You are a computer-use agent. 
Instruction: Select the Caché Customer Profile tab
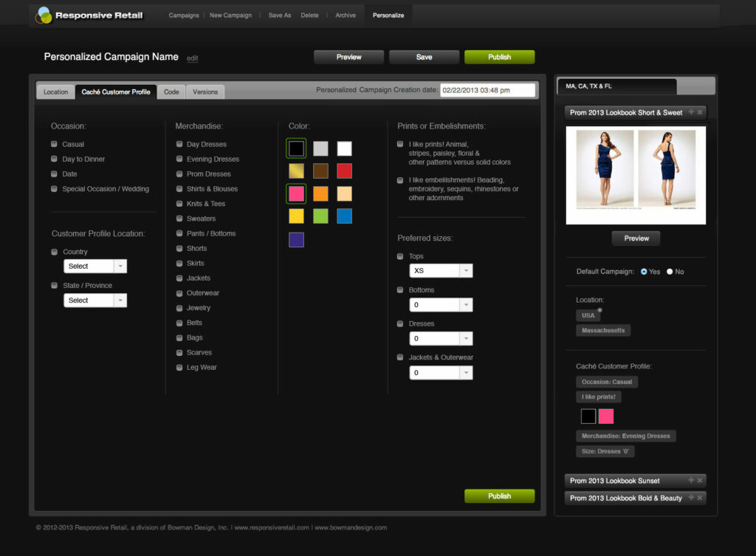[x=116, y=92]
